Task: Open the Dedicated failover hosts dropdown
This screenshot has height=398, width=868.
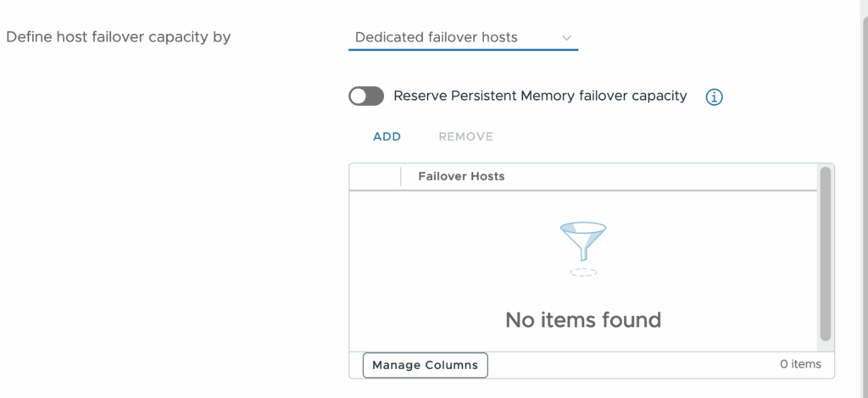Action: click(463, 37)
